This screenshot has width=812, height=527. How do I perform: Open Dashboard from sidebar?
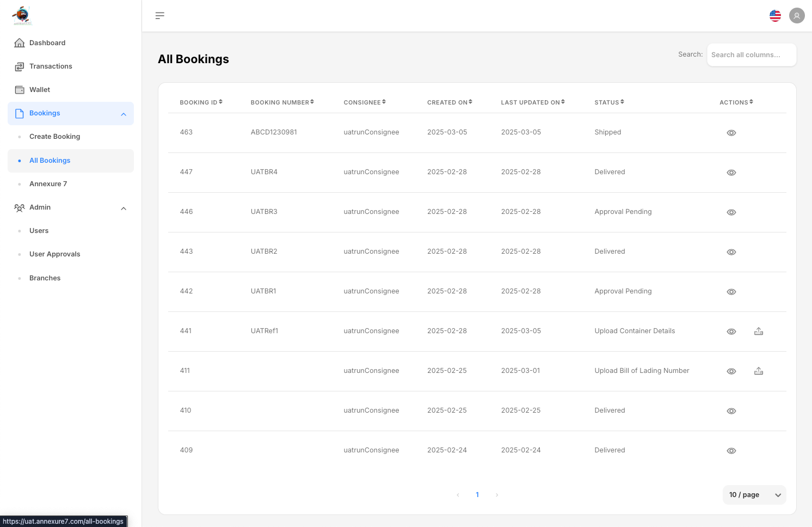(x=47, y=43)
